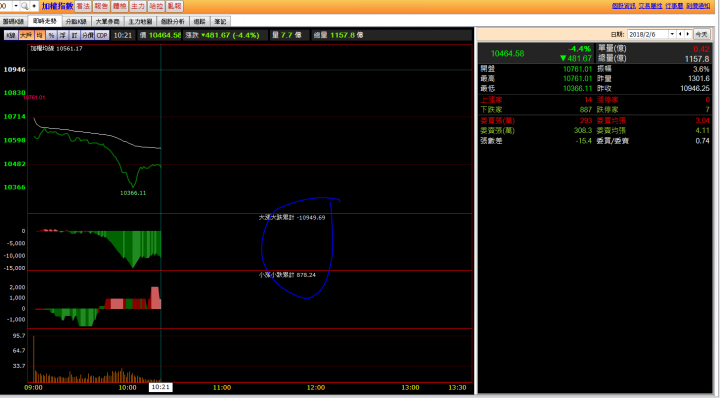The image size is (720, 398).
Task: Click the 交易屬性 link
Action: [x=650, y=6]
